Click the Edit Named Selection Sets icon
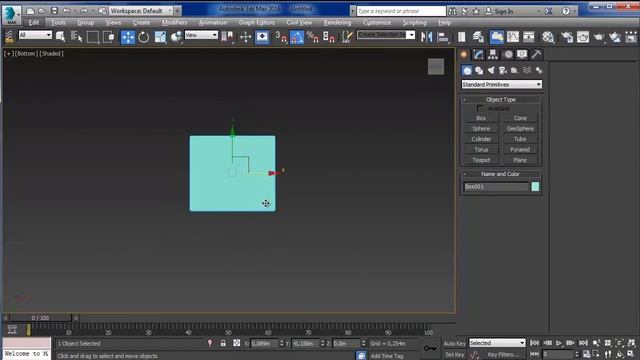The height and width of the screenshot is (360, 640). [347, 37]
